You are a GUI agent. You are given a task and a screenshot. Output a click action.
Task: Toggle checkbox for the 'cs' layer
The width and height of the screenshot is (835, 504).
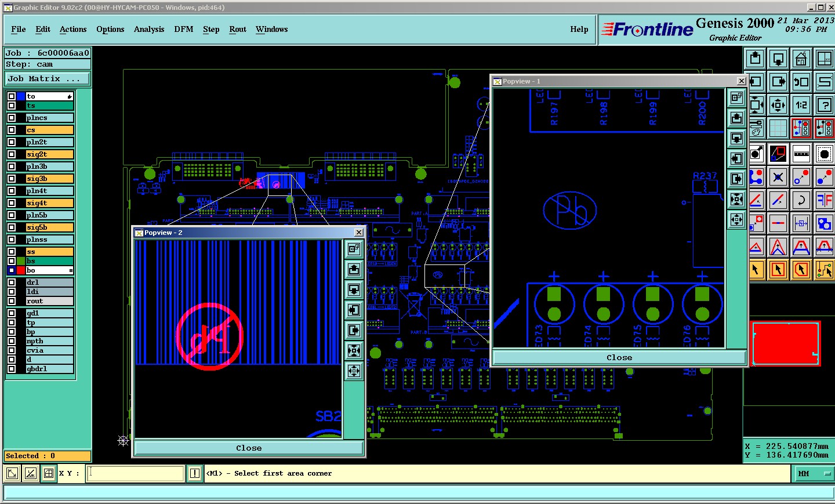point(12,130)
